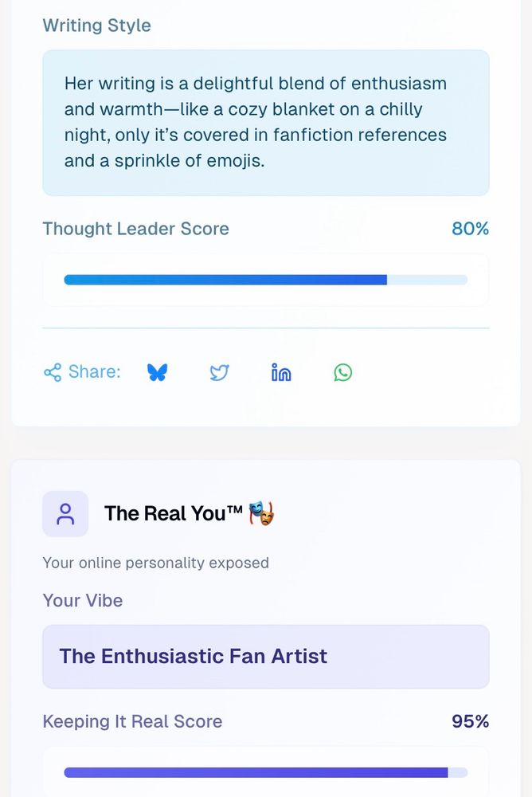This screenshot has height=797, width=532.
Task: Click the 80% score value
Action: [470, 229]
